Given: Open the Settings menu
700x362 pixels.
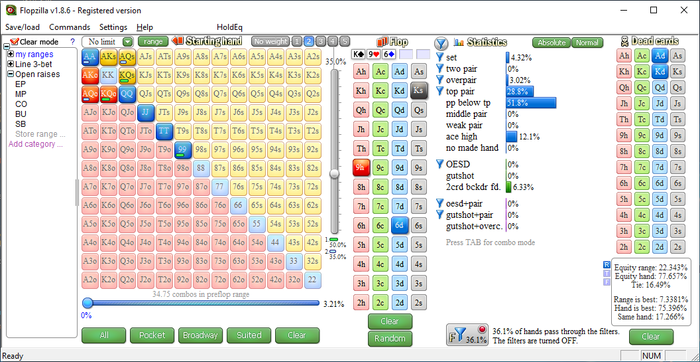Looking at the screenshot, I should pyautogui.click(x=113, y=27).
